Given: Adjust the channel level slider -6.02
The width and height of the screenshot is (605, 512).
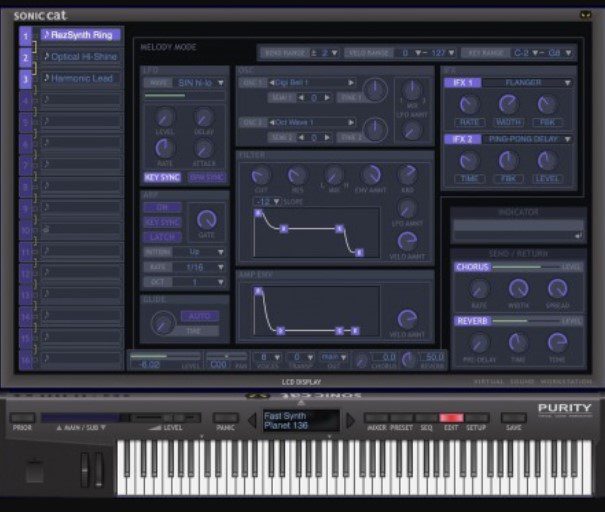Looking at the screenshot, I should (165, 356).
